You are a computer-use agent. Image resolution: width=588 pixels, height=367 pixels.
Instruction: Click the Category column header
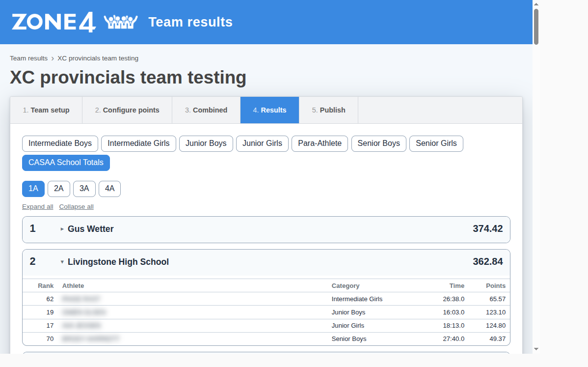tap(346, 286)
